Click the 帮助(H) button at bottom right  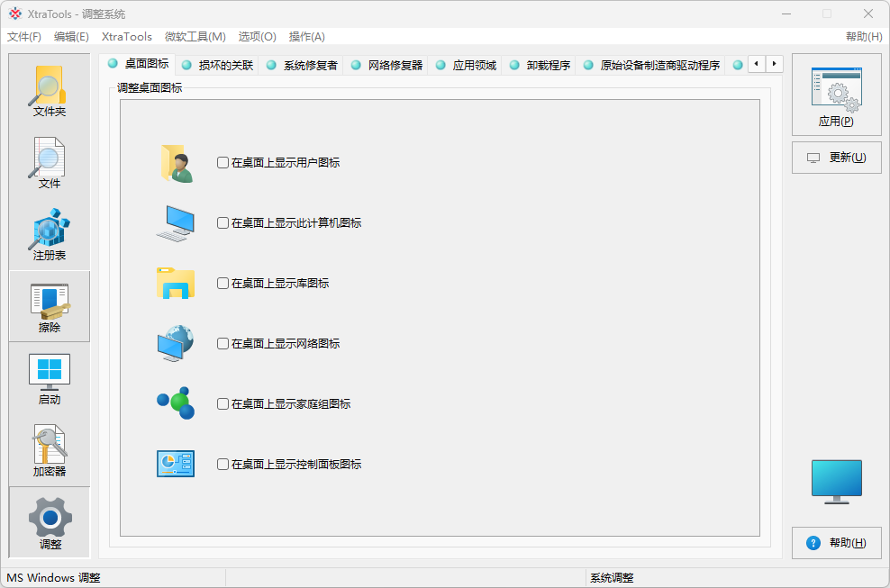pos(837,543)
